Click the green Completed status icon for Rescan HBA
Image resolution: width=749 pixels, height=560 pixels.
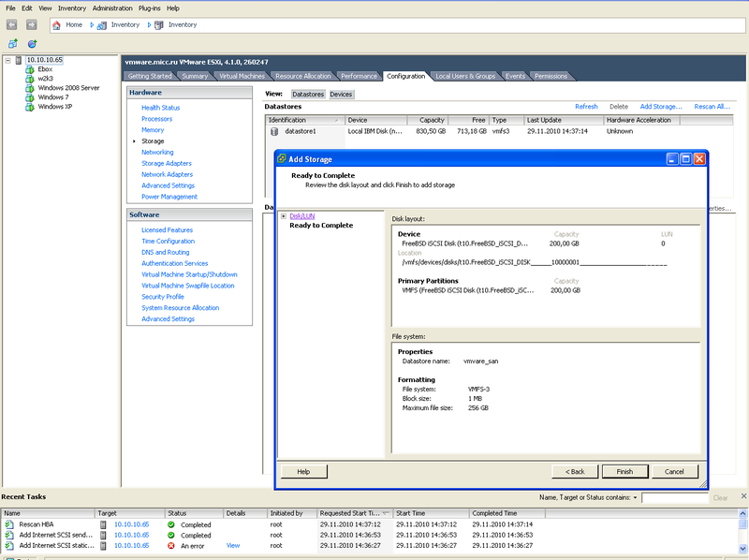click(171, 524)
